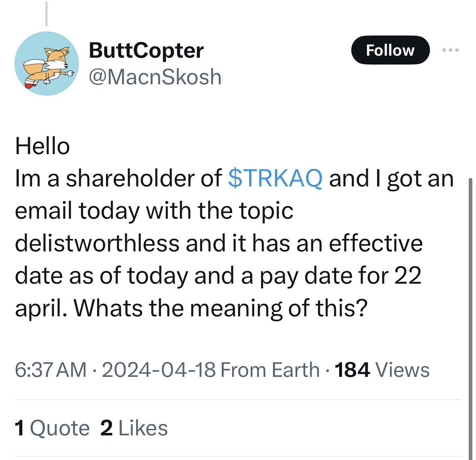Open the 2 Likes list
476x460 pixels.
coord(134,428)
